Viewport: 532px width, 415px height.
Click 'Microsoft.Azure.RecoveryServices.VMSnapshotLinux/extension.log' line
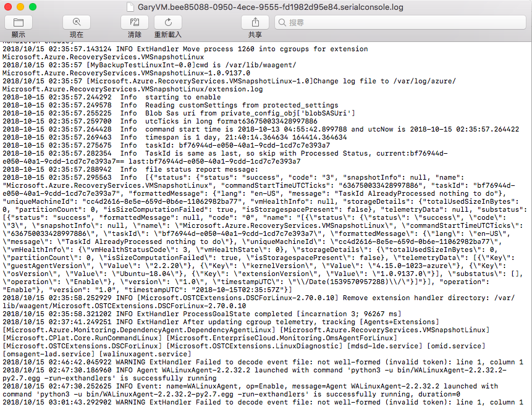(133, 89)
